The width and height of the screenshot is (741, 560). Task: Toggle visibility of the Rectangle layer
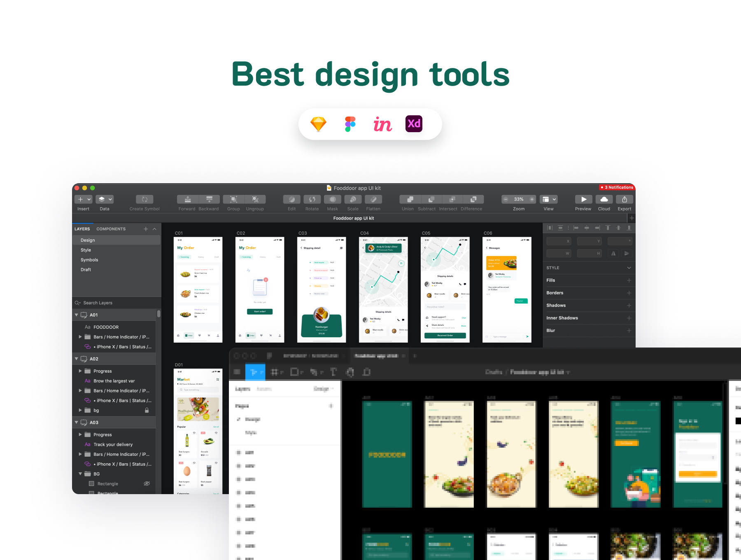tap(147, 483)
